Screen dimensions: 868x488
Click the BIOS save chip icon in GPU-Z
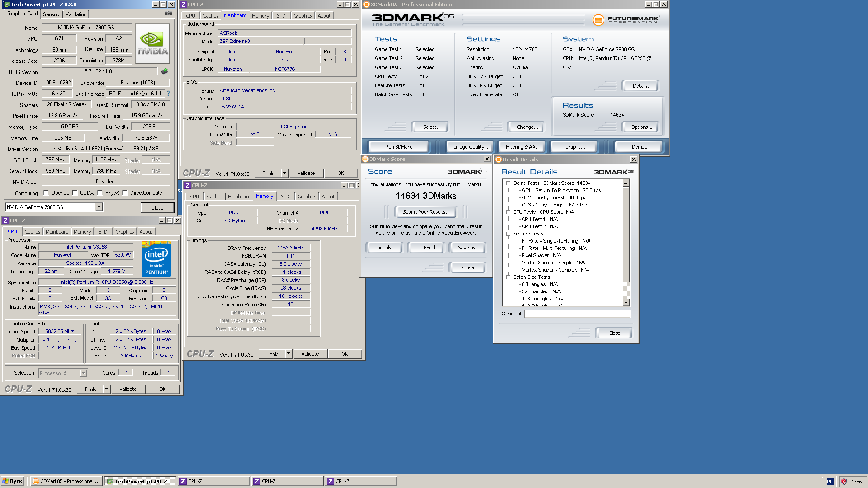point(165,71)
